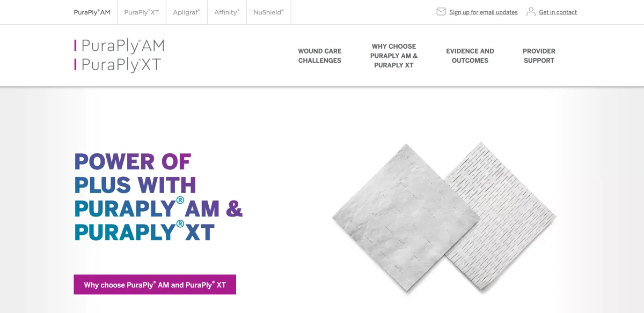Click the left PuraPly product sheet image
The width and height of the screenshot is (644, 313).
point(406,219)
